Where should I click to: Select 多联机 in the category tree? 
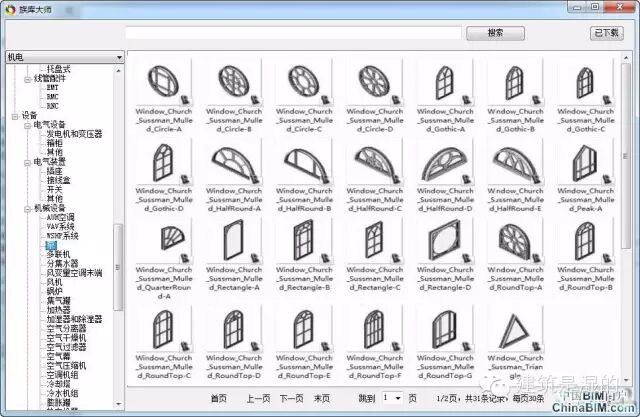(56, 254)
